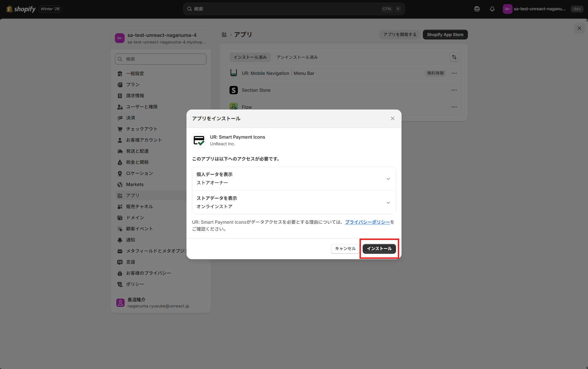Open the ロケーション location pin icon
Image resolution: width=588 pixels, height=369 pixels.
click(120, 173)
